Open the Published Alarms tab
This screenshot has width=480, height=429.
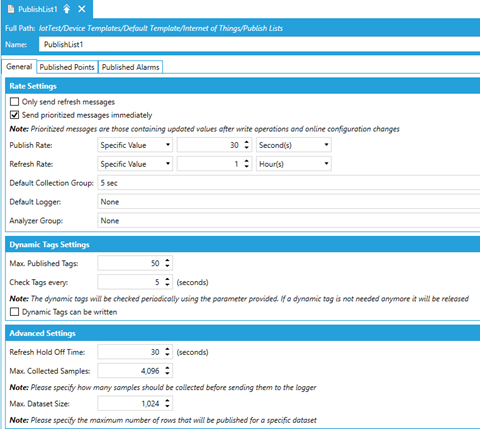130,67
